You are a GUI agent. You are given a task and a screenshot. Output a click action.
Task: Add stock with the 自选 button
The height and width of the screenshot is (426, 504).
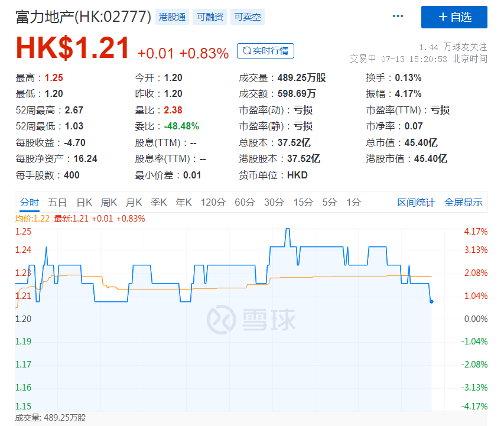pyautogui.click(x=454, y=17)
